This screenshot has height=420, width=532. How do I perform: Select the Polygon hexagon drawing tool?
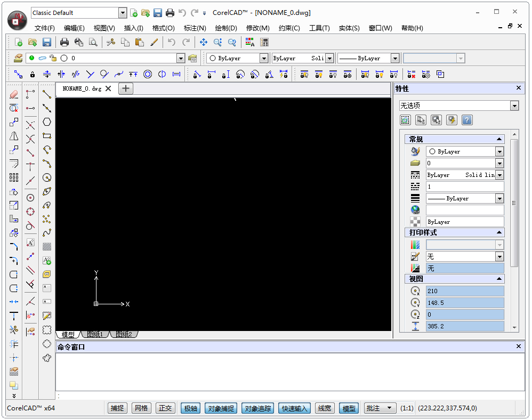pyautogui.click(x=47, y=122)
